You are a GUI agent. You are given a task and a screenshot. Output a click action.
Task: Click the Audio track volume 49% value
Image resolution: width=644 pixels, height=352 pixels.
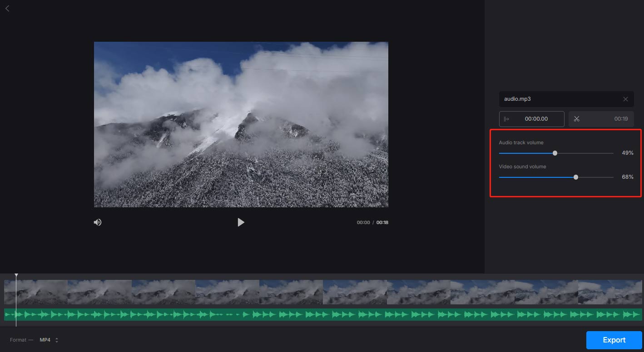628,153
